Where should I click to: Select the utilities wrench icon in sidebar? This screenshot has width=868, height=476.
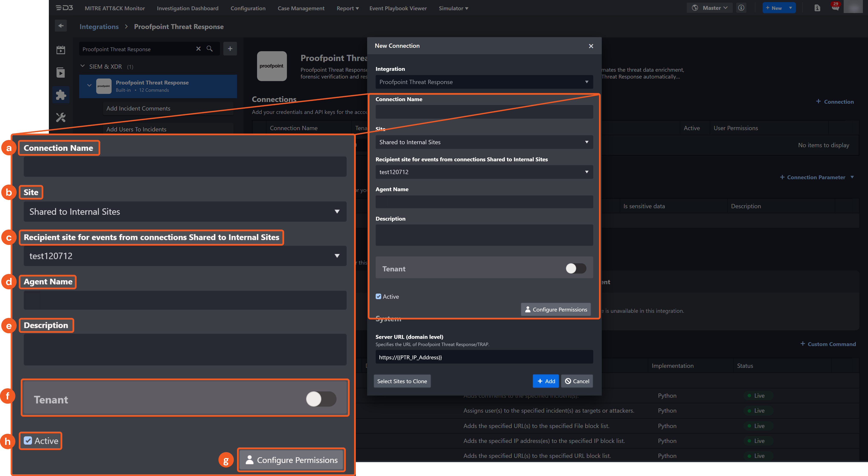(x=61, y=117)
